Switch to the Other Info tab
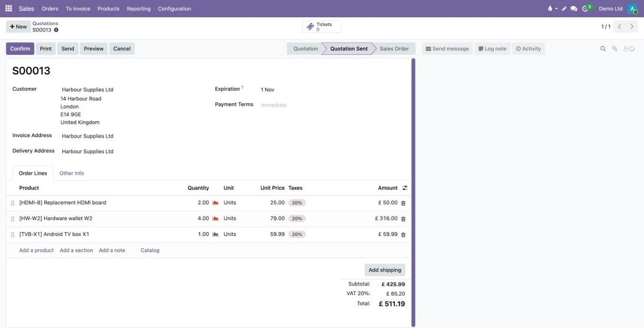The height and width of the screenshot is (328, 644). [x=71, y=173]
